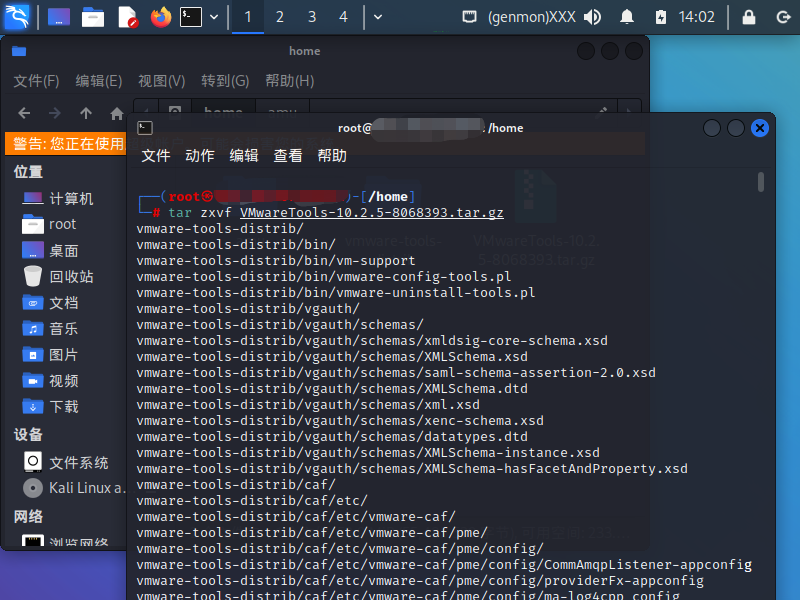
Task: Click VMwareTools-10.2.5-8068393.tar.gz filename in command
Action: [x=371, y=213]
